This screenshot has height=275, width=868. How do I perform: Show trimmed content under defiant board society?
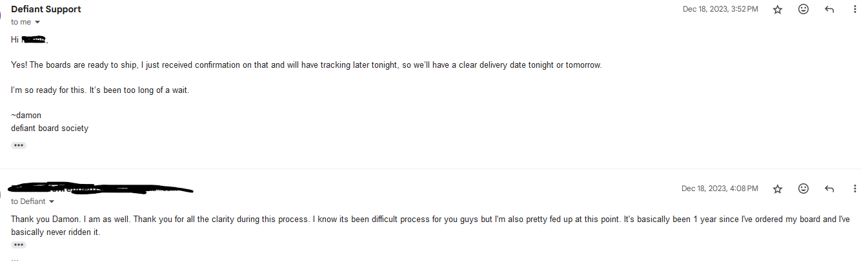(19, 145)
